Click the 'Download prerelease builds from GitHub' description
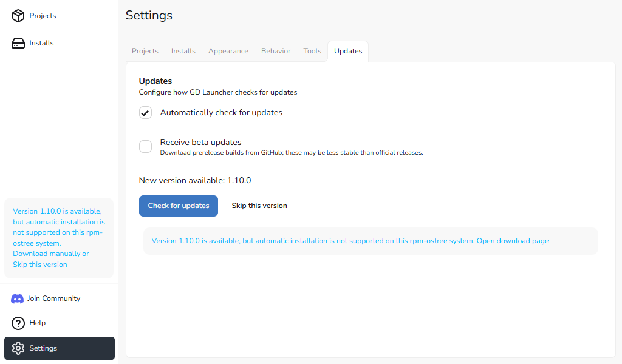 point(292,153)
